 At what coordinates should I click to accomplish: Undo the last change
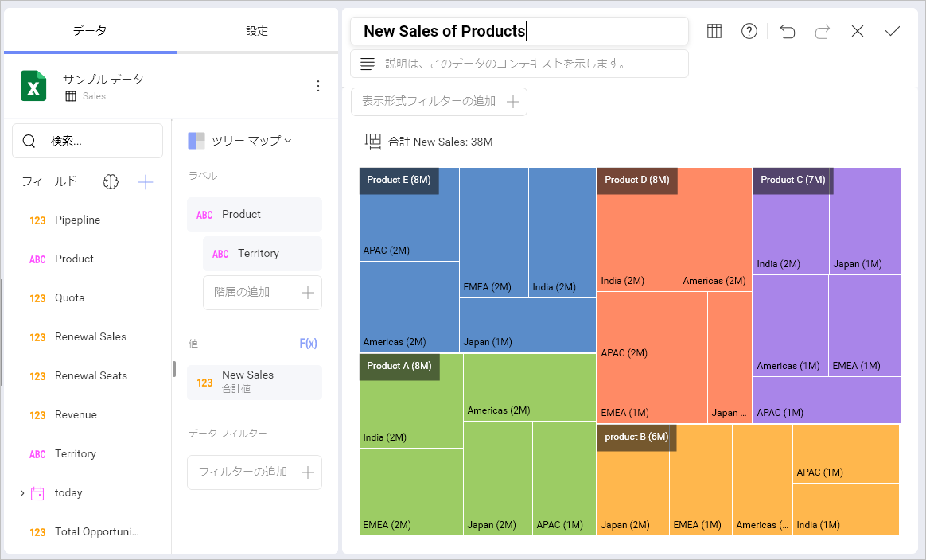click(x=788, y=31)
